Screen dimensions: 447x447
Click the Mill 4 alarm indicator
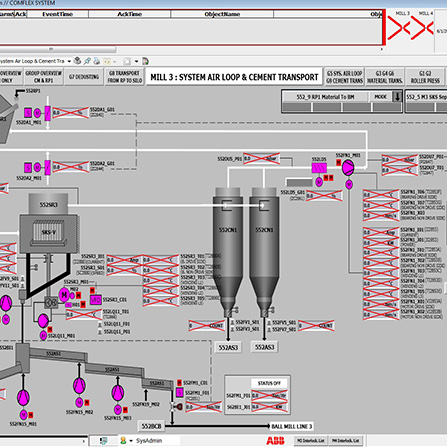point(422,27)
